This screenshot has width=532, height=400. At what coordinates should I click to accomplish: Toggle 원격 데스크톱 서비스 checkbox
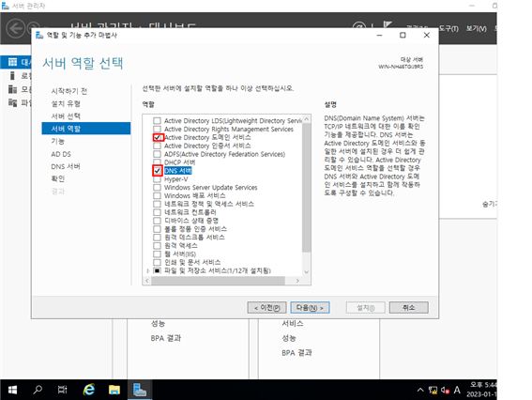[x=157, y=238]
